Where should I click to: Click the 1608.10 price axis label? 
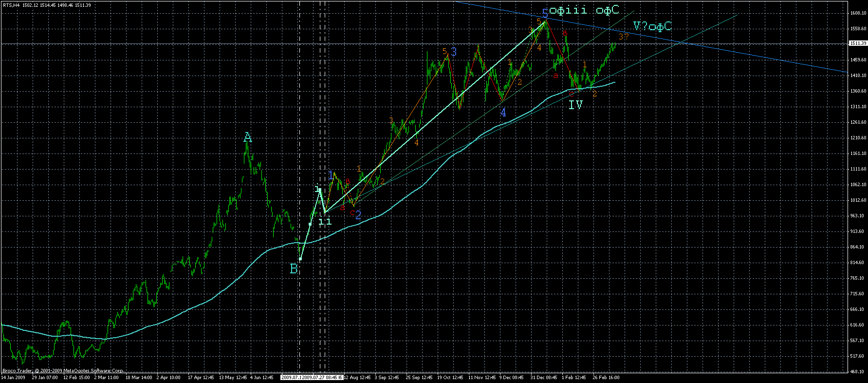click(858, 13)
